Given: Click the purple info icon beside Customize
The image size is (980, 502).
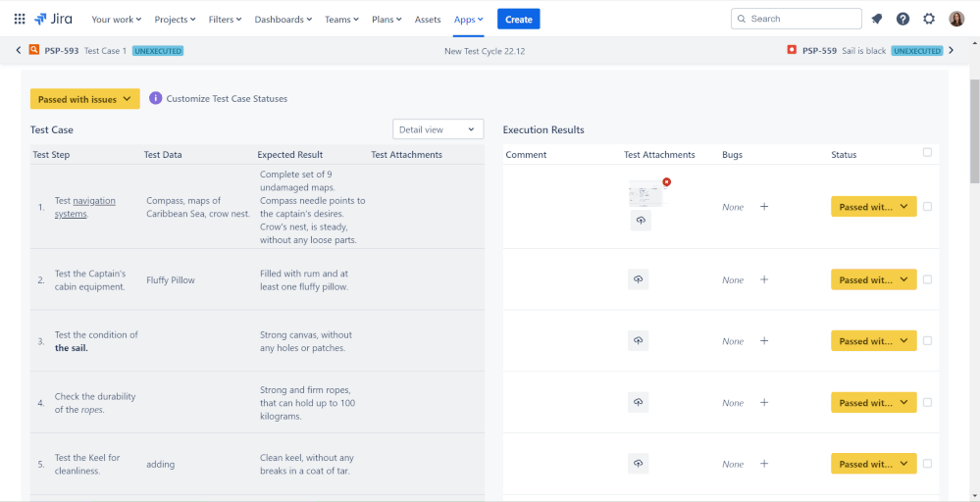Looking at the screenshot, I should pos(156,98).
